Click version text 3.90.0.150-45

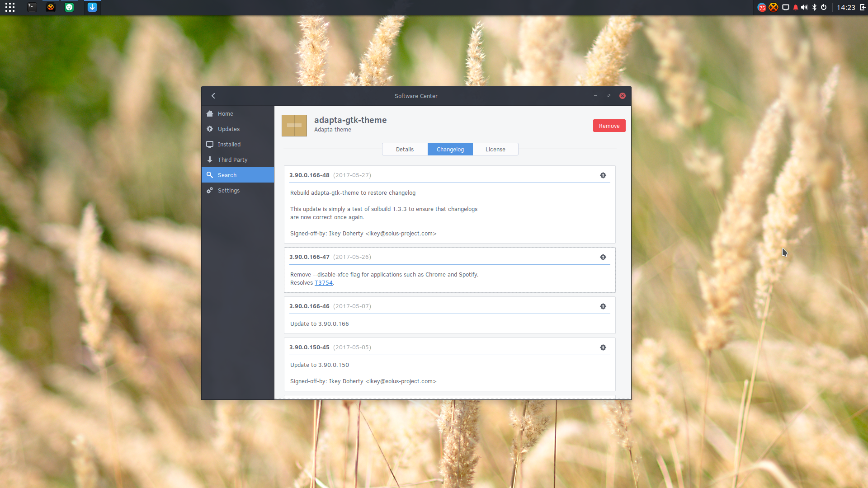click(309, 347)
